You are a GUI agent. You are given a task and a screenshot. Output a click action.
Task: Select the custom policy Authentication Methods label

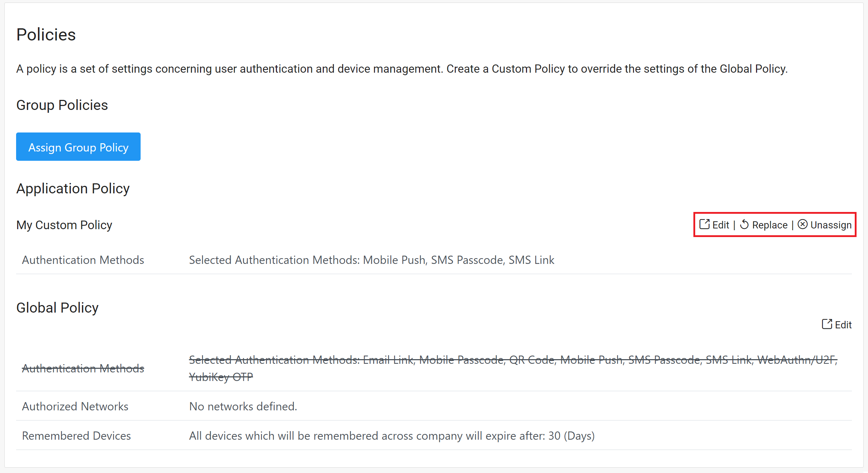click(83, 260)
